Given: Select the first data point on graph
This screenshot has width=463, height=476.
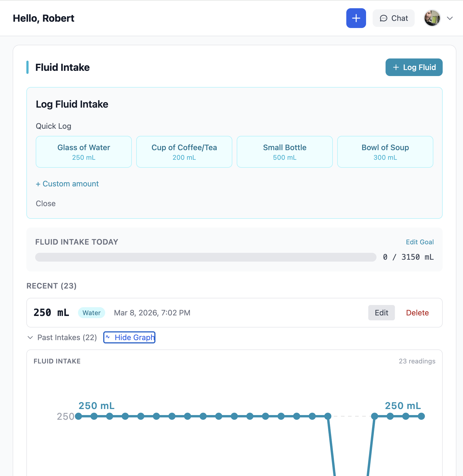Looking at the screenshot, I should (79, 416).
